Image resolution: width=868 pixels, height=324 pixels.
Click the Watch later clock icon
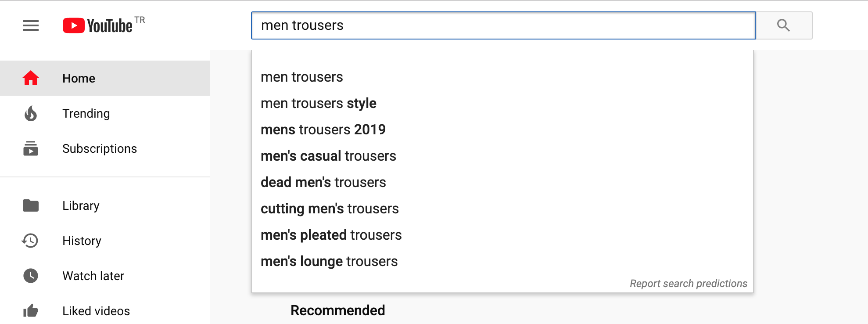tap(31, 276)
